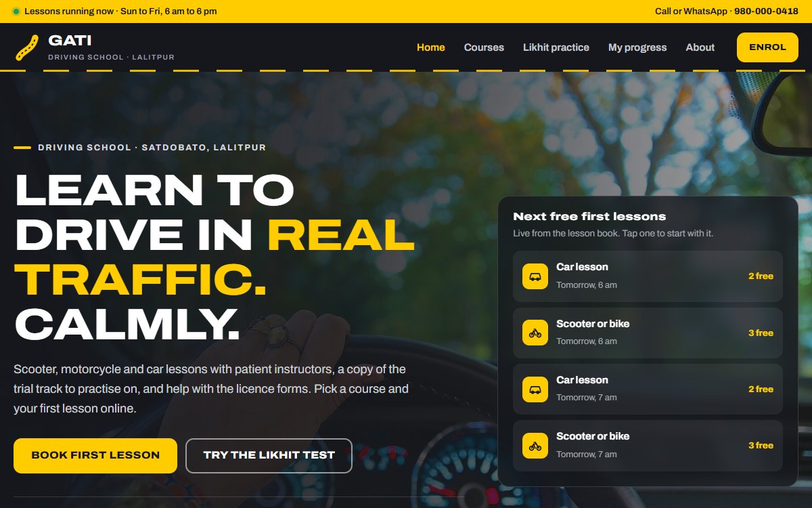
Task: Click the 'LEARN TO' headline text
Action: pos(154,190)
